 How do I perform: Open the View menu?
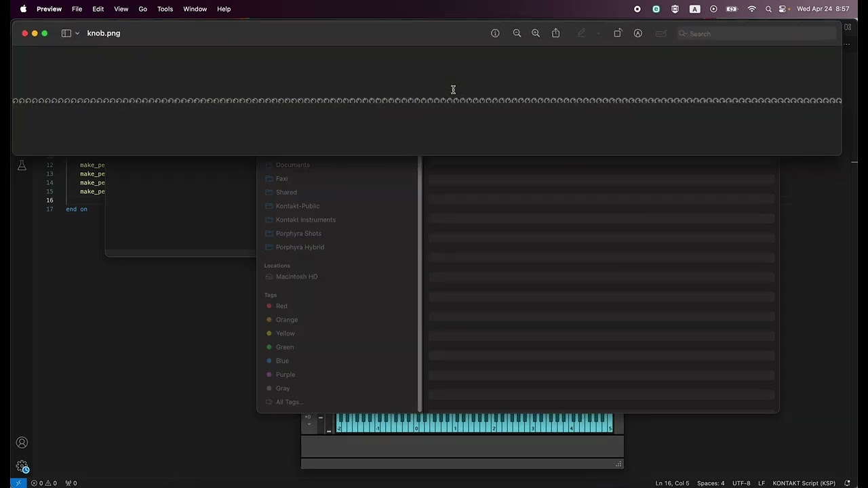(121, 9)
